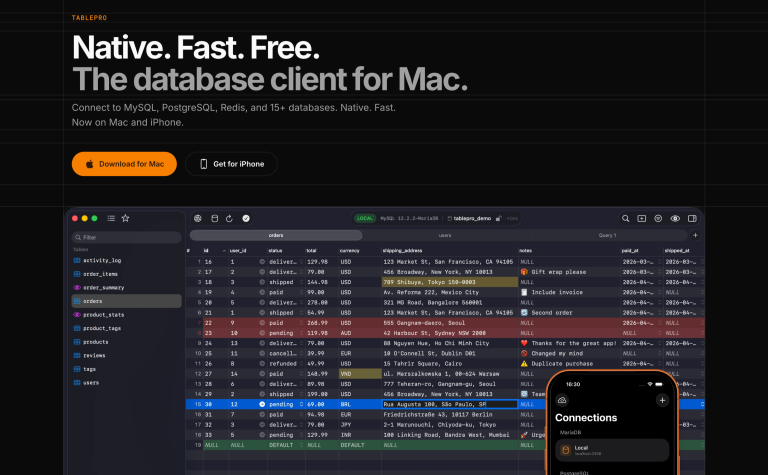
Task: Click the phone icon in Get for iPhone
Action: click(x=204, y=164)
